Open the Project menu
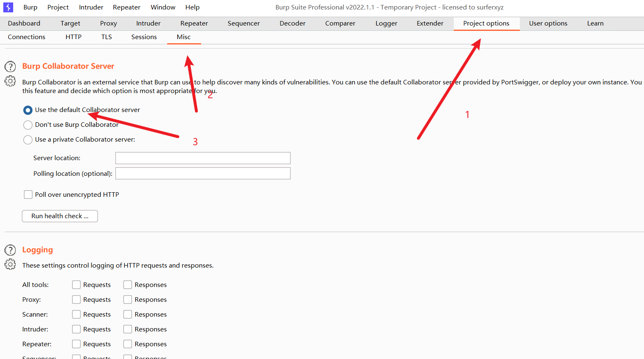Screen dimensions: 644x359 (58, 7)
